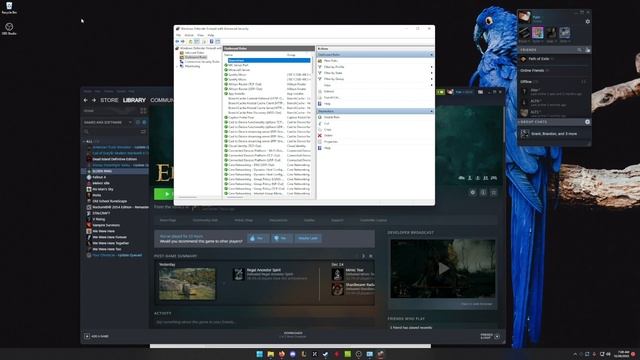Click the Maybe Later button

click(x=308, y=238)
